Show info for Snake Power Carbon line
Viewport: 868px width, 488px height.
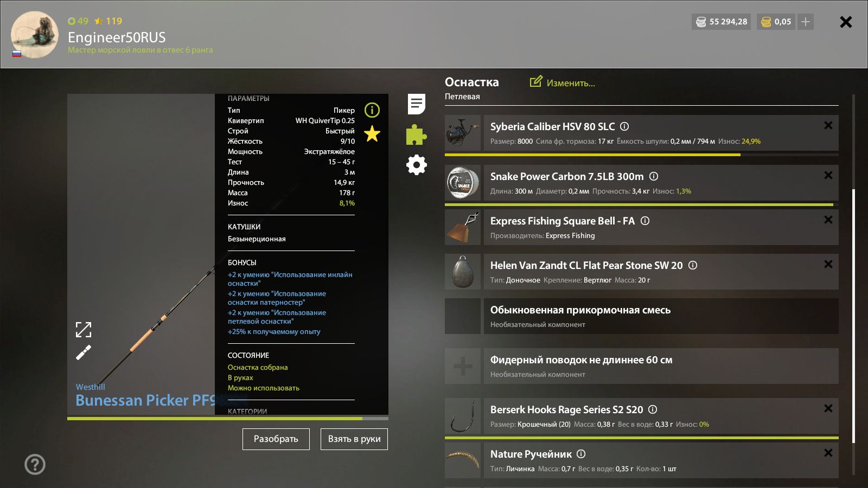[654, 176]
